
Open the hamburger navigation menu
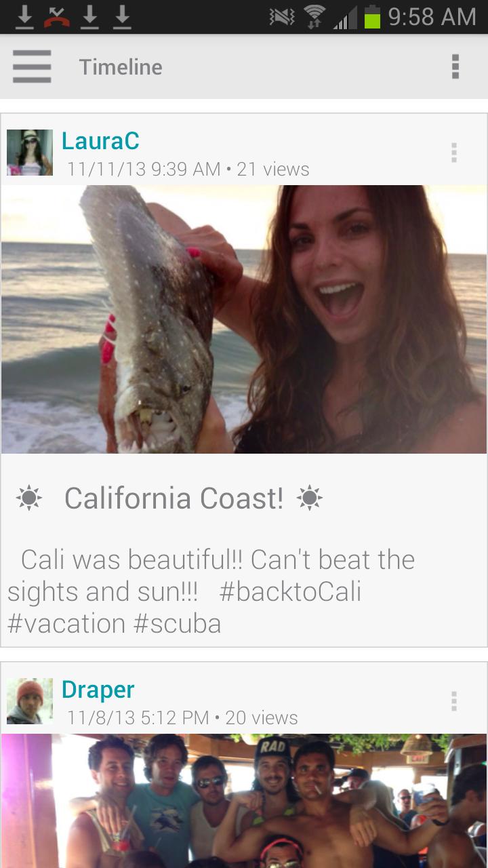[32, 66]
